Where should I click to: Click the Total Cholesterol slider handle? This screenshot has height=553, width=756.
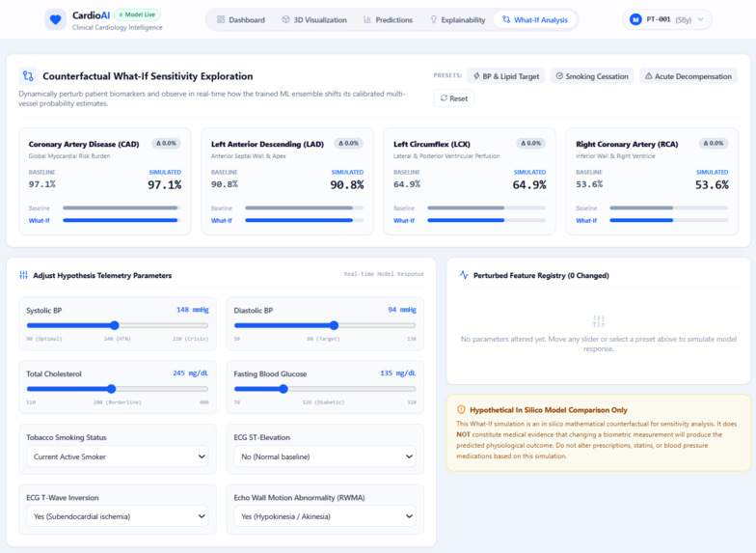click(x=112, y=389)
